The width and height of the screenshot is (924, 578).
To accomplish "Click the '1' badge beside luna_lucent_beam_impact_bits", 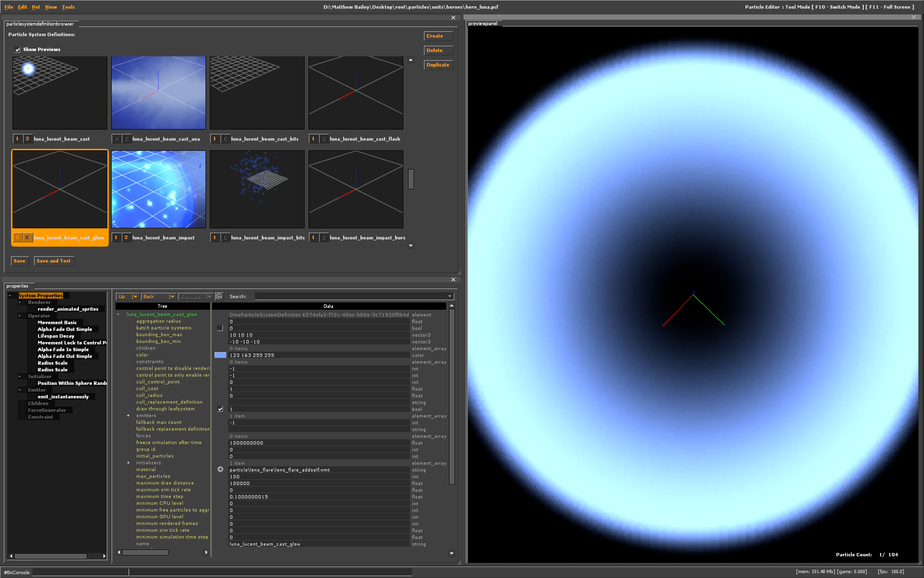I will [215, 237].
